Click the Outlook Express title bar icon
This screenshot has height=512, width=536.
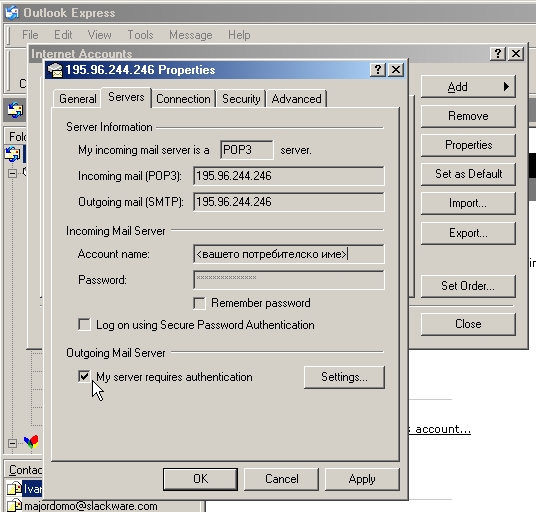pyautogui.click(x=12, y=13)
